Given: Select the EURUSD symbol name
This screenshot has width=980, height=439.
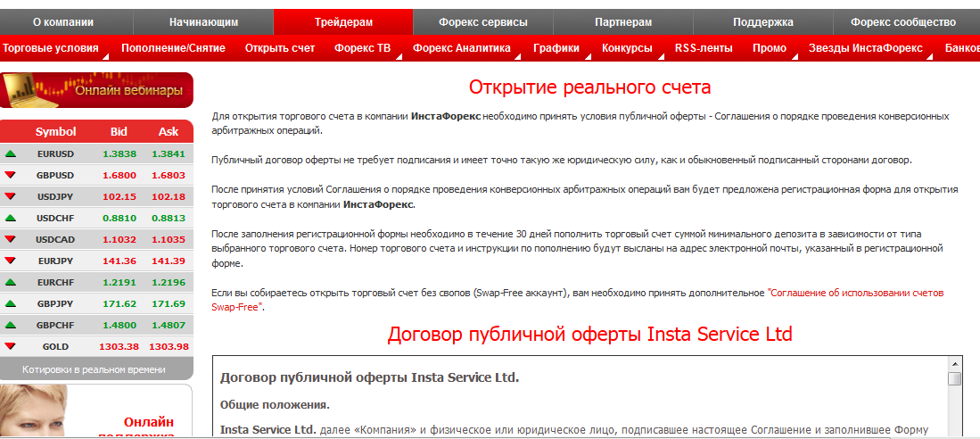Looking at the screenshot, I should (55, 153).
